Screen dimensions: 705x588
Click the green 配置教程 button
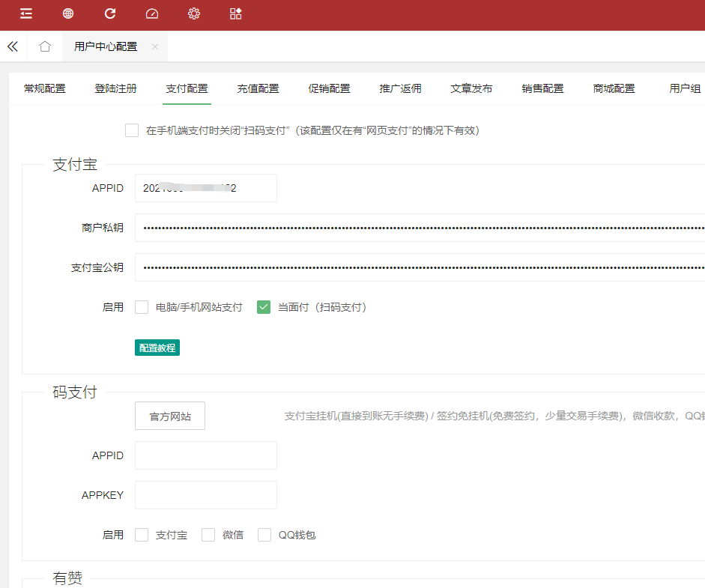pyautogui.click(x=157, y=348)
